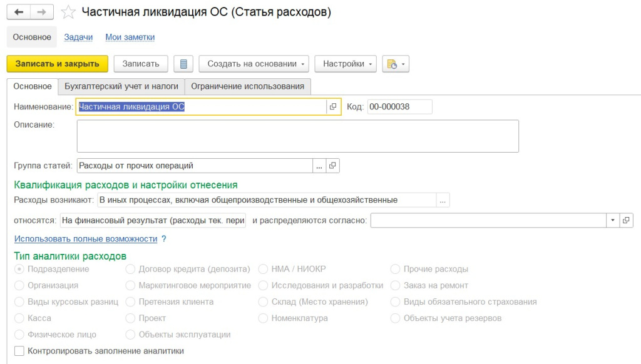Switch to Основное navigation section
This screenshot has height=364, width=641.
[32, 37]
